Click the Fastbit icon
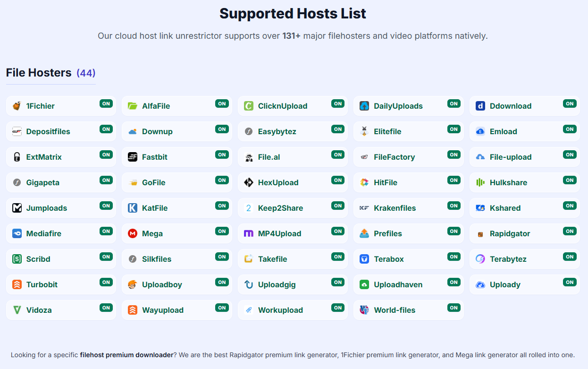This screenshot has width=588, height=369. click(x=133, y=157)
